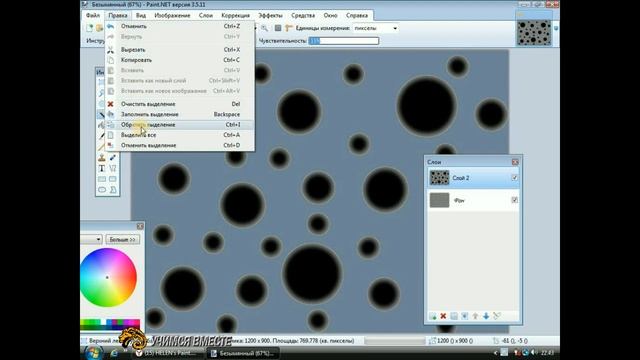The height and width of the screenshot is (360, 640).
Task: Choose Выделить все menu entry
Action: tap(180, 135)
